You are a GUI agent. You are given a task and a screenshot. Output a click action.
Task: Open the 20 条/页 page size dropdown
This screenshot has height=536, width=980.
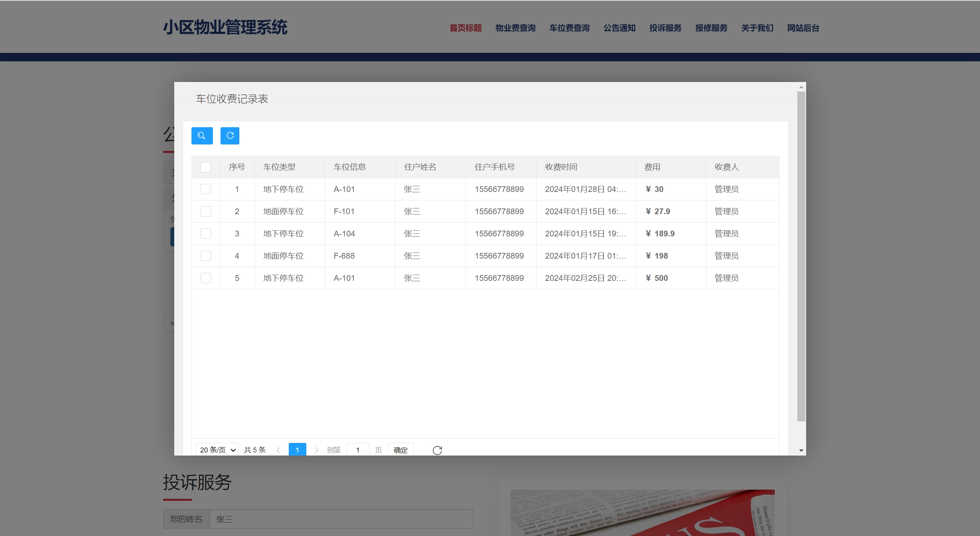217,450
